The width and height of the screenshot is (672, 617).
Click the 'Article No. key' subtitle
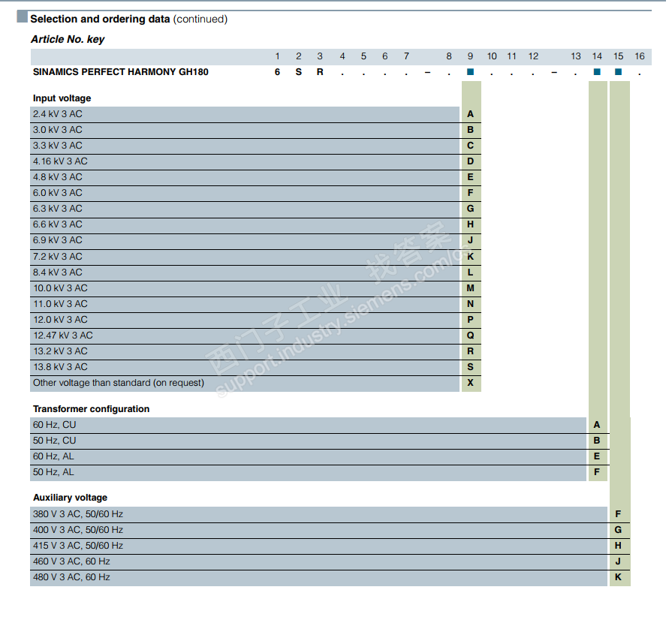[68, 39]
